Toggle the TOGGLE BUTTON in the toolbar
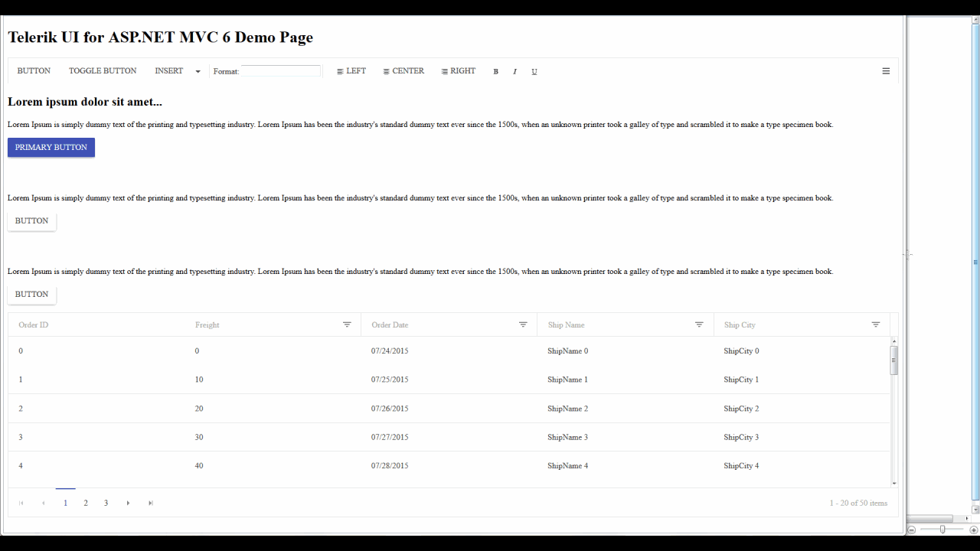Viewport: 980px width, 551px height. click(103, 71)
